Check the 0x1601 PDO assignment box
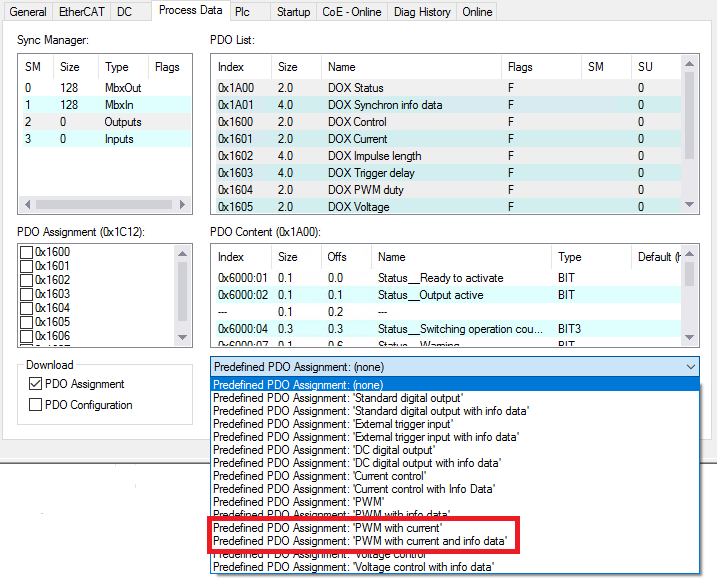The width and height of the screenshot is (717, 580). (x=27, y=266)
